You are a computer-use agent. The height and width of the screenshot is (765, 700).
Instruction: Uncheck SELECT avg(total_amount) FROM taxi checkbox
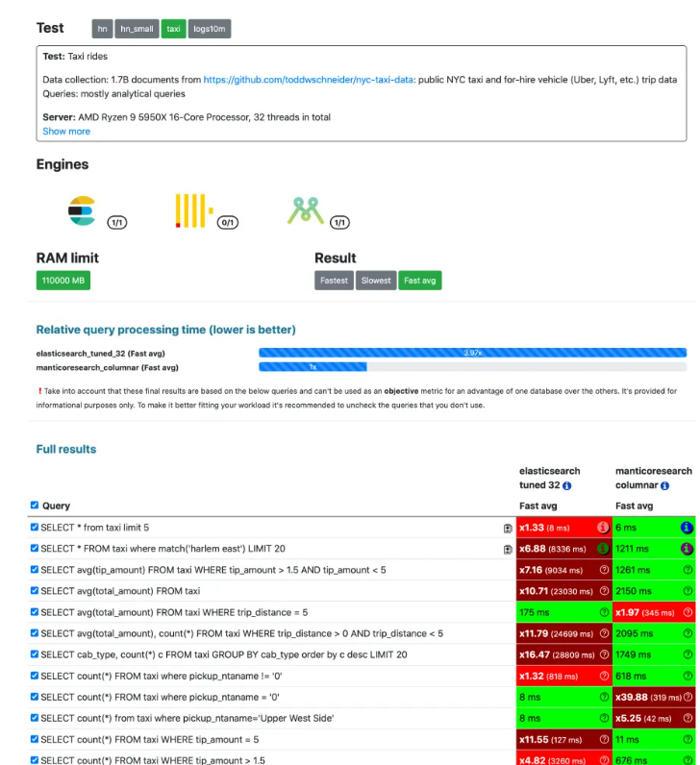(x=35, y=590)
